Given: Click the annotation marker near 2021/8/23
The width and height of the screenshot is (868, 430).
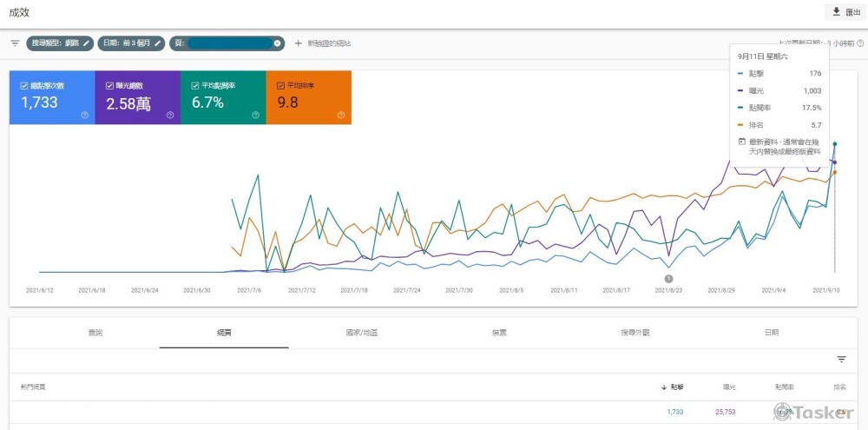Looking at the screenshot, I should [x=669, y=278].
